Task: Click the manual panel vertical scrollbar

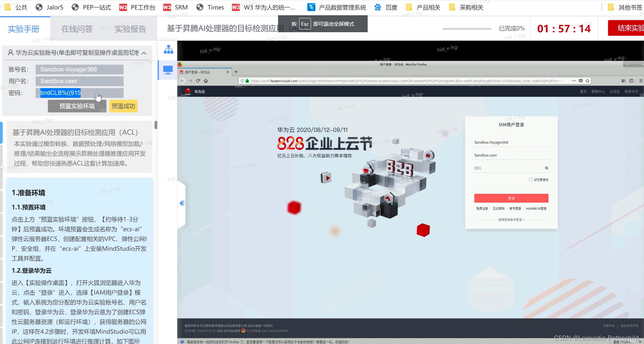Action: click(x=156, y=125)
